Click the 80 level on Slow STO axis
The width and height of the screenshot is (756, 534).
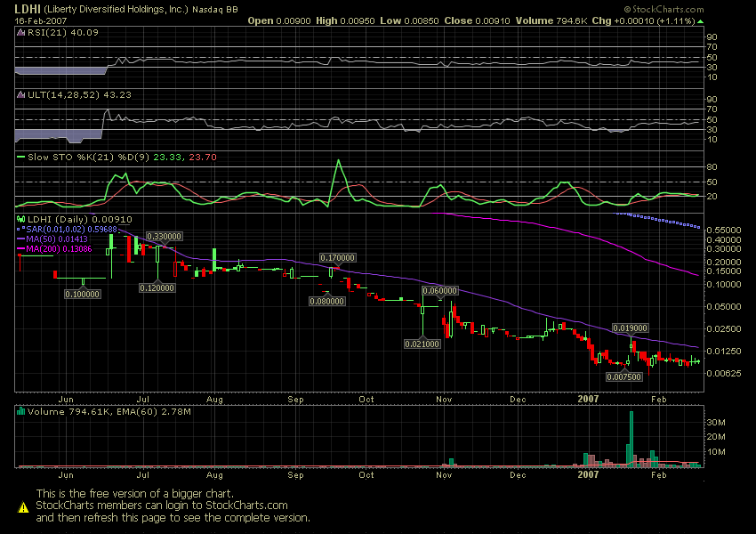712,167
